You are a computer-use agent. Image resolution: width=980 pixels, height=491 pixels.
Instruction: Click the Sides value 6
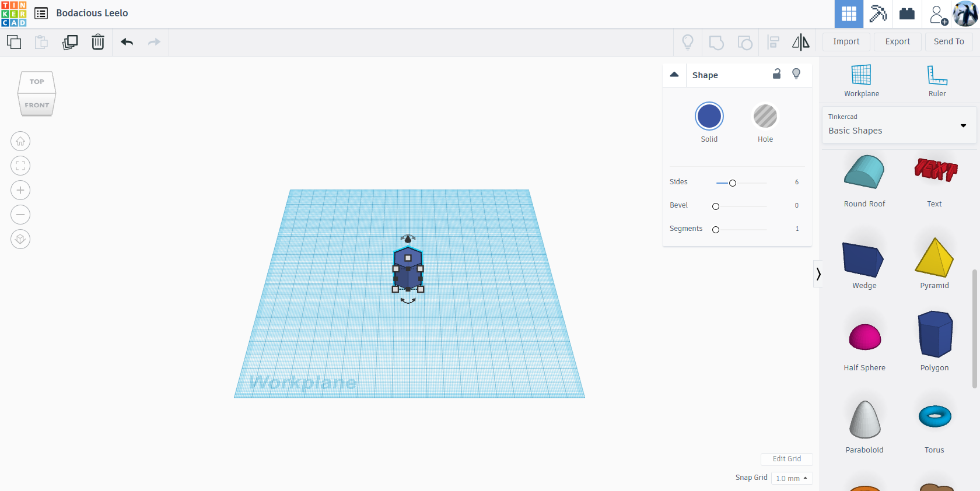click(x=797, y=182)
